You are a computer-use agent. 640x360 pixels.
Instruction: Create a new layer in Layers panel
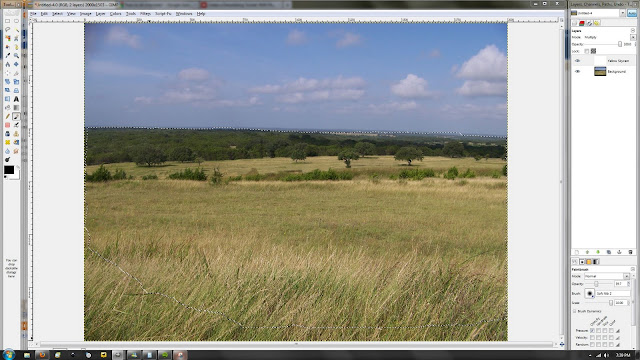pos(577,252)
